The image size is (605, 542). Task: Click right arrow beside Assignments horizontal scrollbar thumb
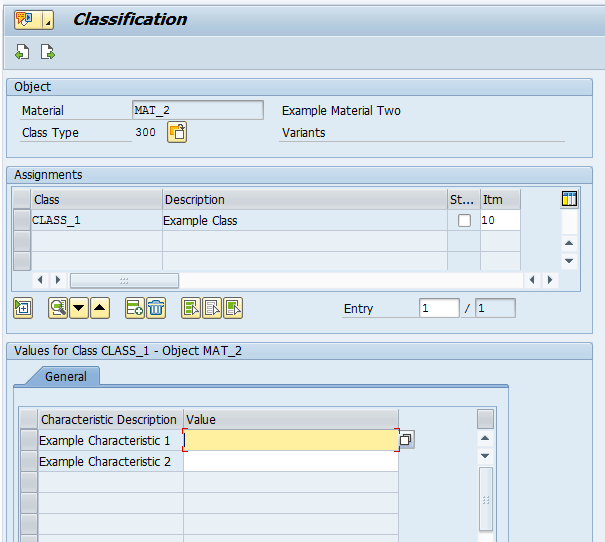coord(58,280)
